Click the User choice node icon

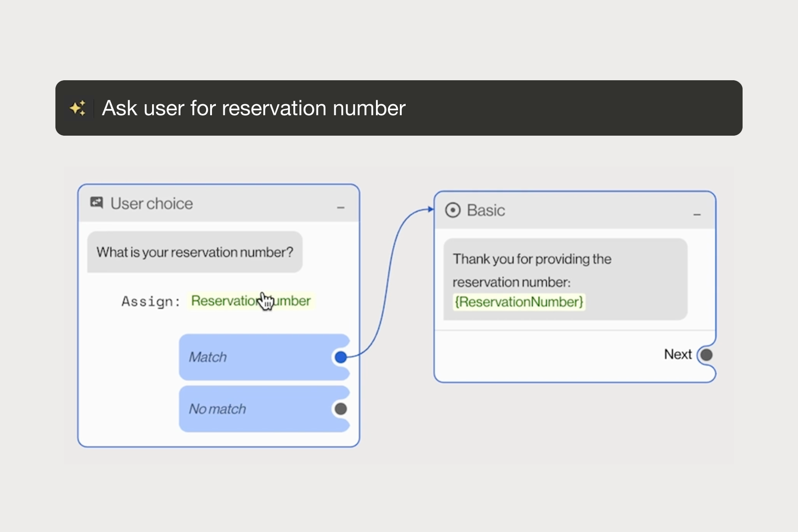click(x=97, y=203)
